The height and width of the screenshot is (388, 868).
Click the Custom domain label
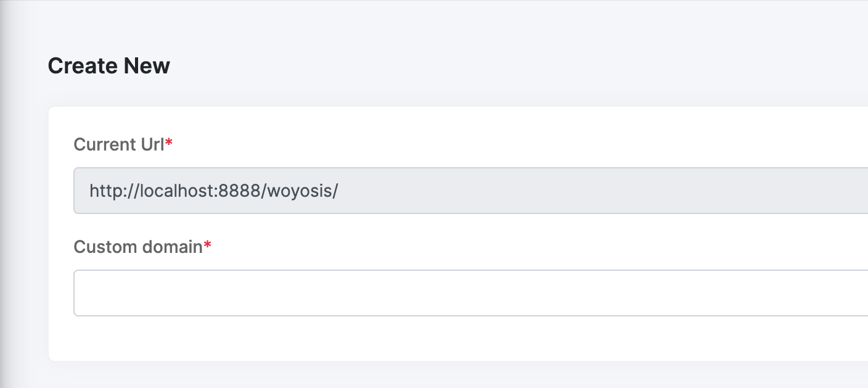138,247
